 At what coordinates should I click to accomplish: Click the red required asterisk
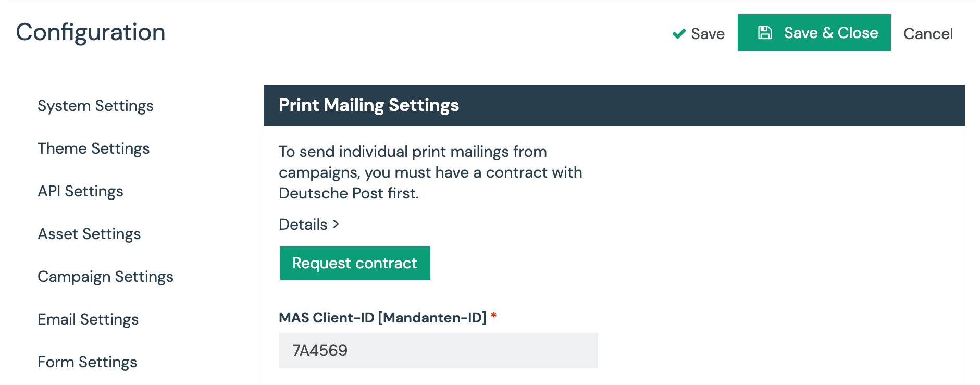point(493,315)
